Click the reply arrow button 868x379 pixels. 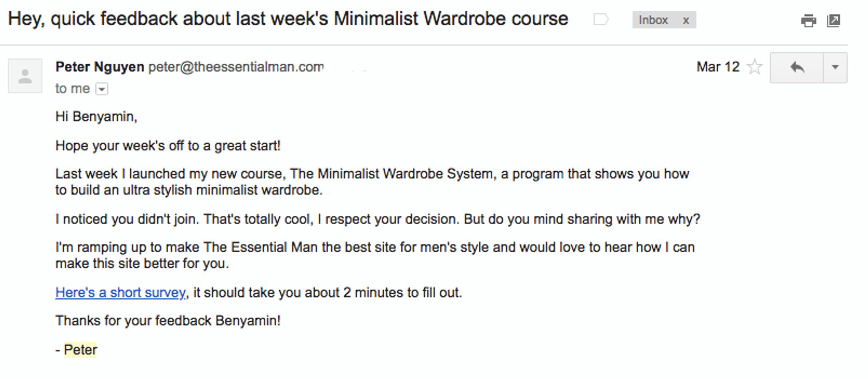tap(797, 68)
